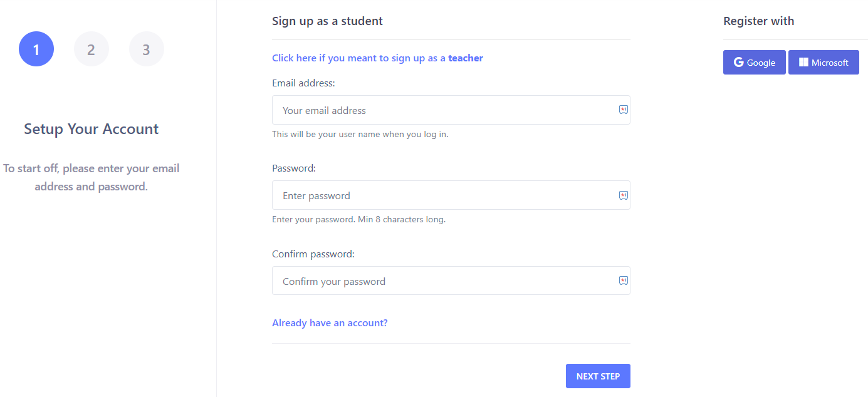Focus the Your email address input
The height and width of the screenshot is (397, 868).
(451, 110)
